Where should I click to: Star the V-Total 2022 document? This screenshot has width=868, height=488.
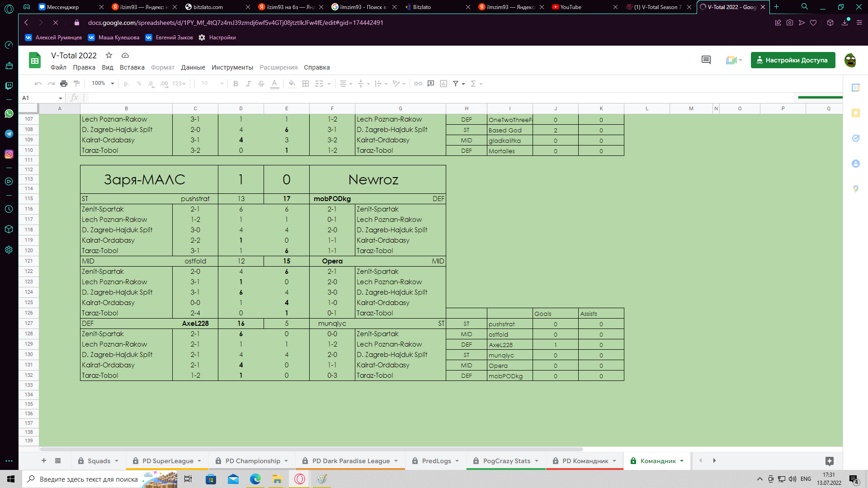(109, 55)
